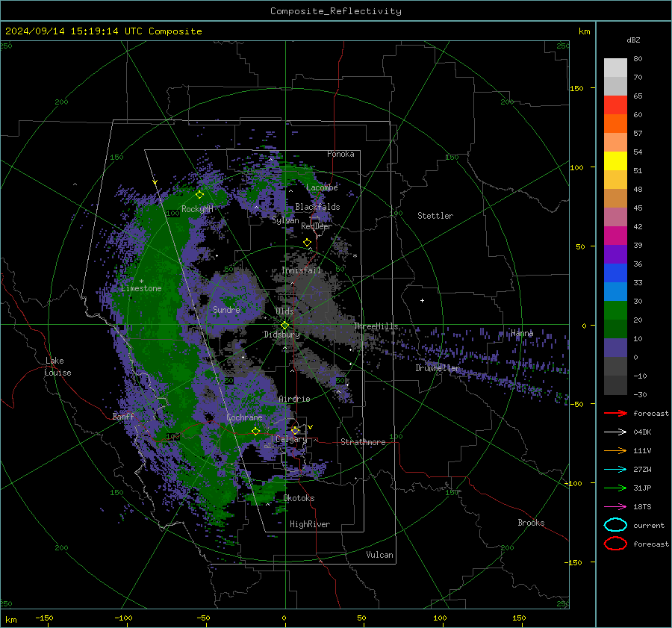Select the Limestone label
Image resolution: width=672 pixels, height=628 pixels.
[x=141, y=288]
